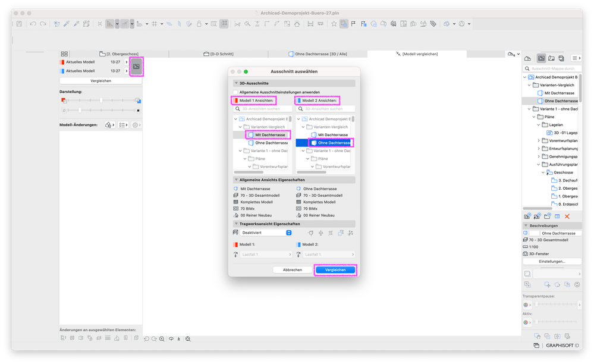
Task: Open the Modell 1 Lastfall 1 dropdown
Action: point(266,255)
